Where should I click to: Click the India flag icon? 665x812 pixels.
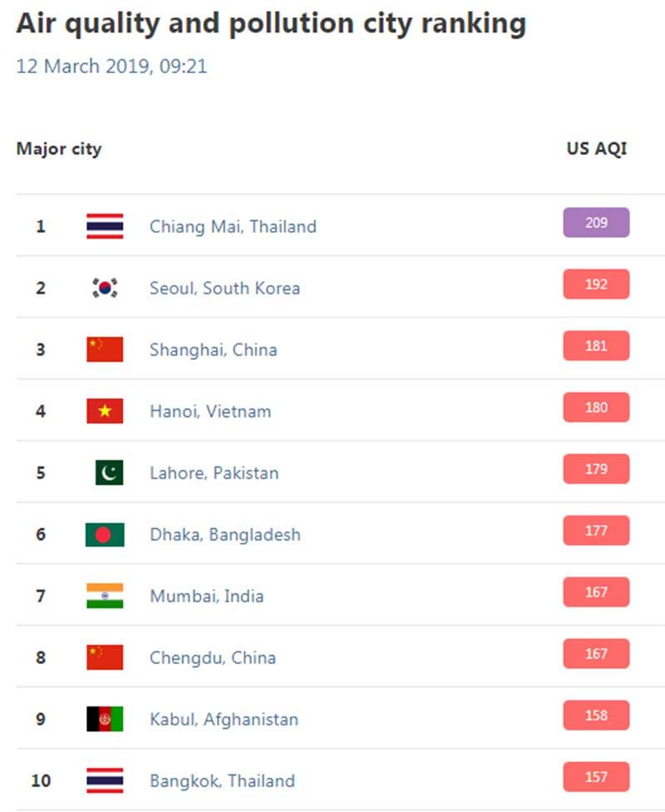(x=105, y=596)
